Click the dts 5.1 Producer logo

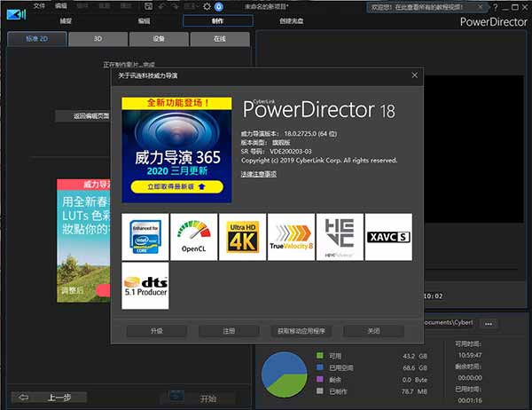(x=145, y=286)
